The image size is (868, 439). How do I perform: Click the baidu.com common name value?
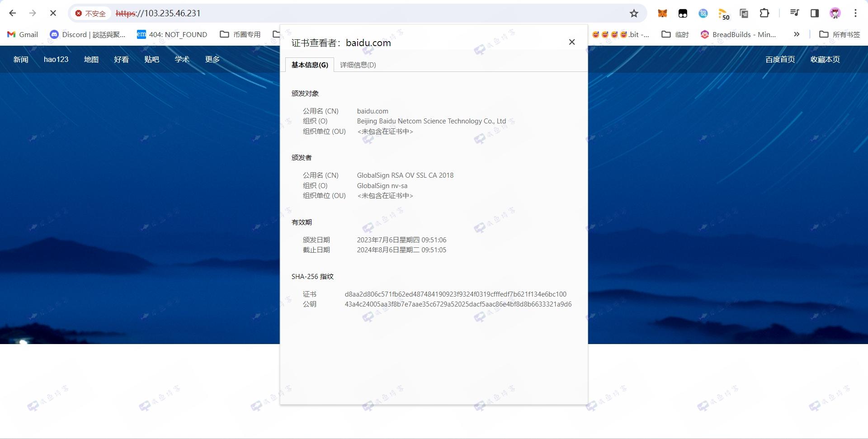pyautogui.click(x=373, y=111)
